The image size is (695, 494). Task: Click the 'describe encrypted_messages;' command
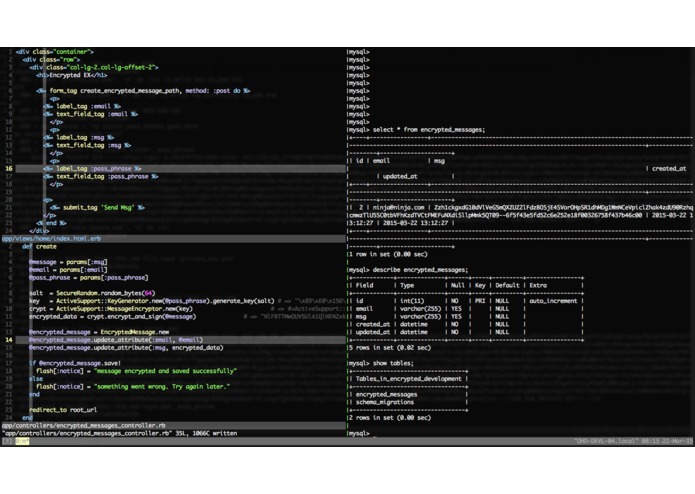tap(420, 270)
